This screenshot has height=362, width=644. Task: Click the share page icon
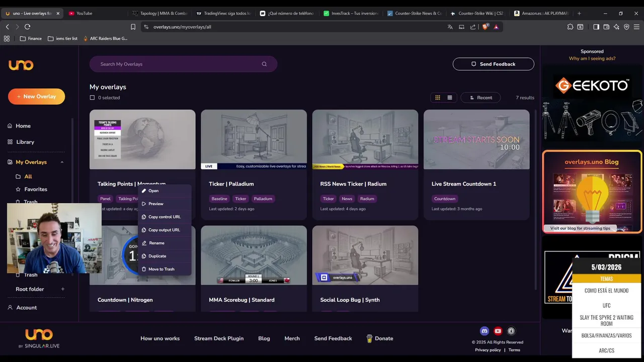[472, 27]
